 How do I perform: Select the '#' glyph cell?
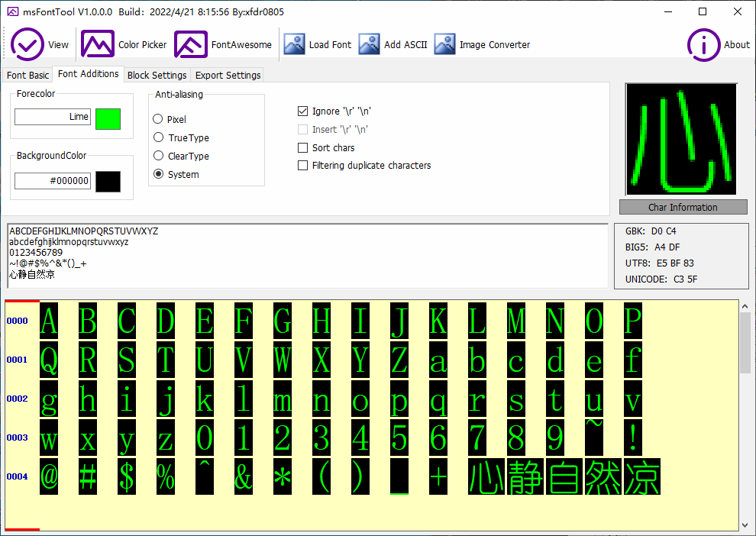coord(88,476)
